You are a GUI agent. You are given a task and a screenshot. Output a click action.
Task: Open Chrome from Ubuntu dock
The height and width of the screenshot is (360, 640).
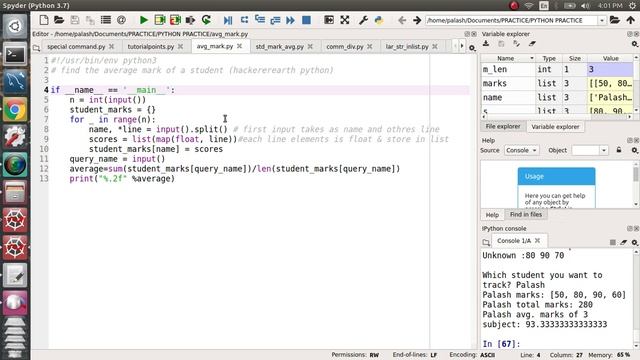click(x=15, y=109)
